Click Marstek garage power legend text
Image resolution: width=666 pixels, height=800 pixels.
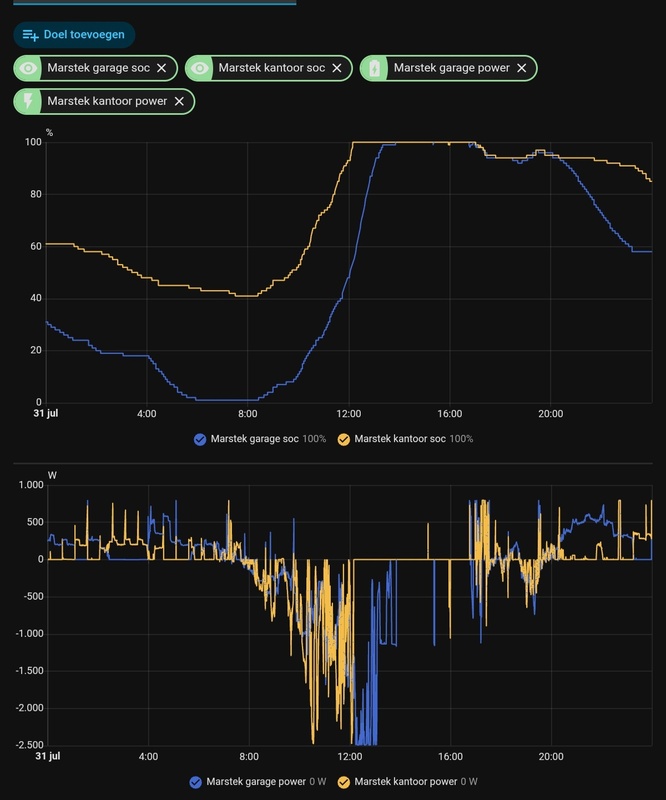pos(256,782)
